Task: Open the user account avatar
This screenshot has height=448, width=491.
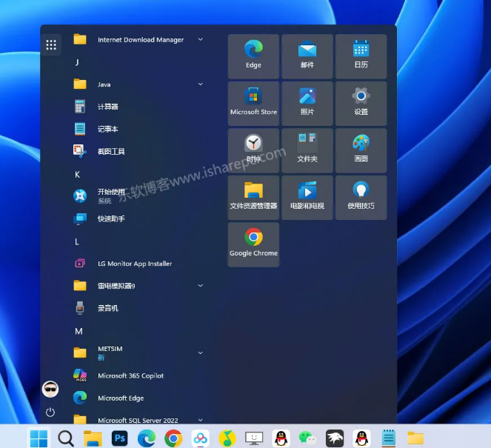Action: tap(50, 389)
